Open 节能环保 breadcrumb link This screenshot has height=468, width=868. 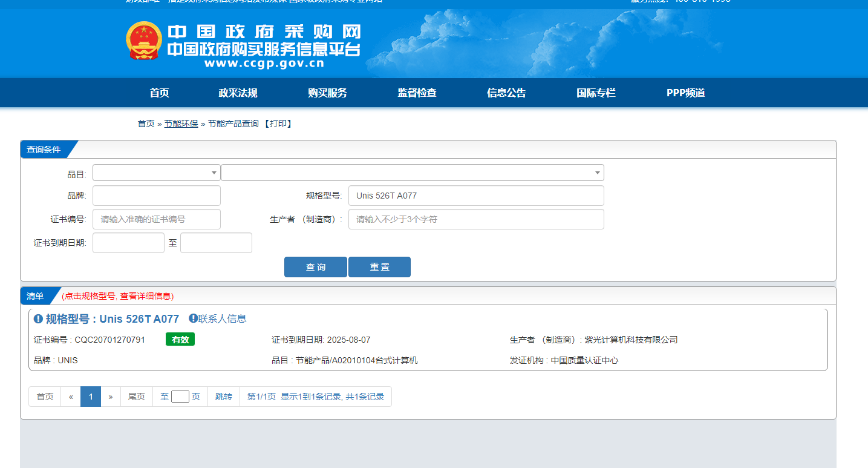[181, 124]
